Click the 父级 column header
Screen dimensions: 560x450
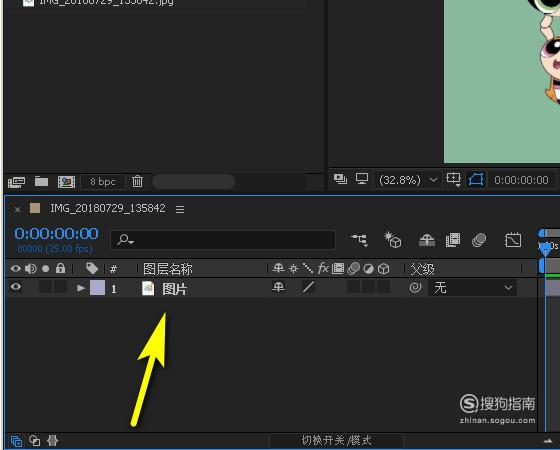tap(422, 269)
